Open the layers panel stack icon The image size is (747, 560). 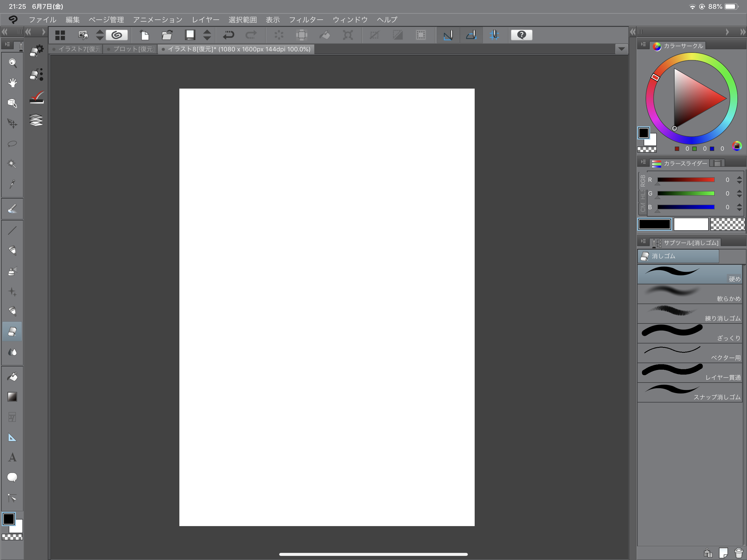click(x=36, y=120)
